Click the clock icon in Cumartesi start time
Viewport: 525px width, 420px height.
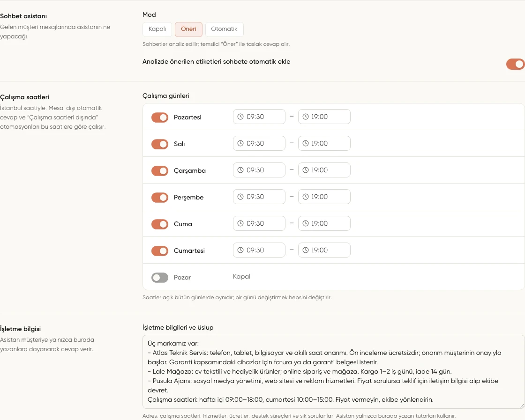[240, 250]
